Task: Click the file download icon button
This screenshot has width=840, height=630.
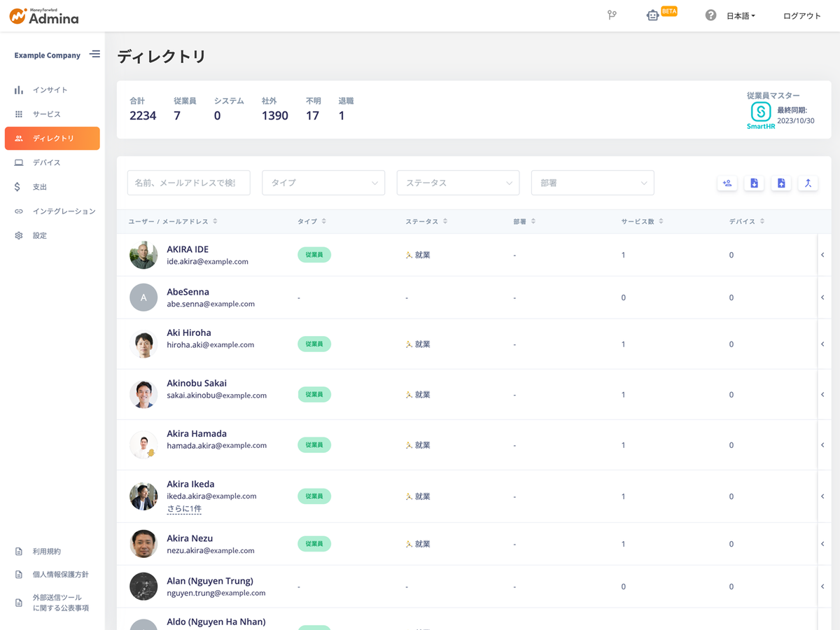Action: pos(754,183)
